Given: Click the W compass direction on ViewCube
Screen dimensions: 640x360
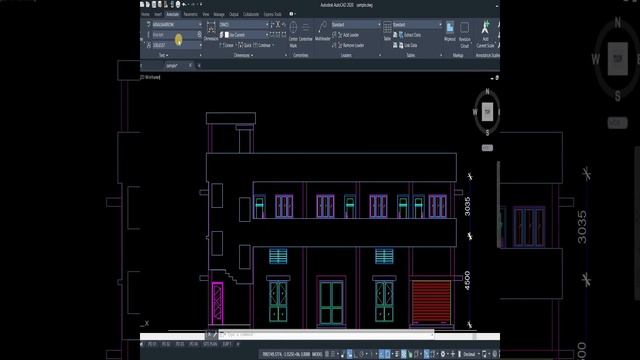Looking at the screenshot, I should [x=475, y=111].
